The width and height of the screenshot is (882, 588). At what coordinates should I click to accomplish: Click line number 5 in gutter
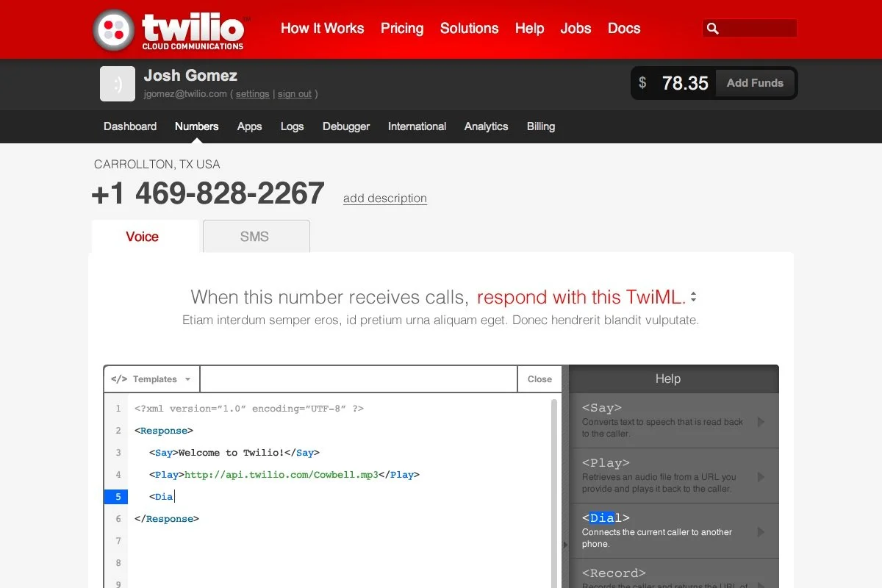coord(118,497)
